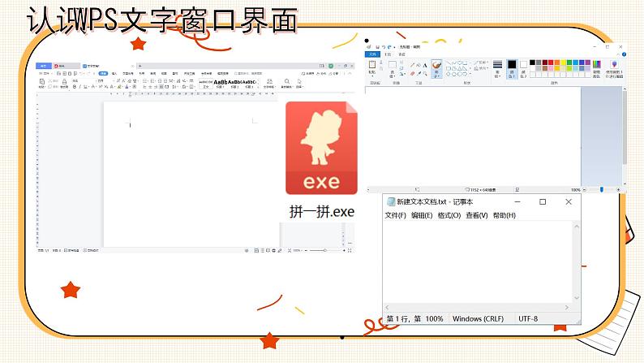Click the Bold button in WPS
644x363 pixels.
click(75, 87)
